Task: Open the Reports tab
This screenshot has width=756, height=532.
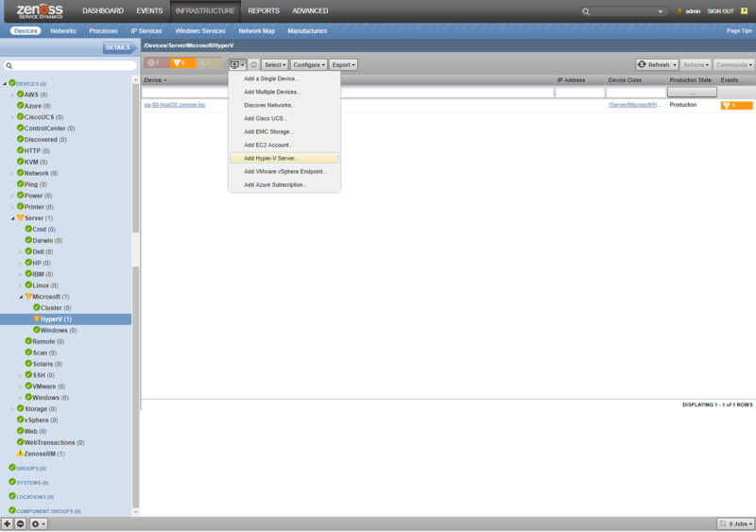Action: [x=264, y=10]
